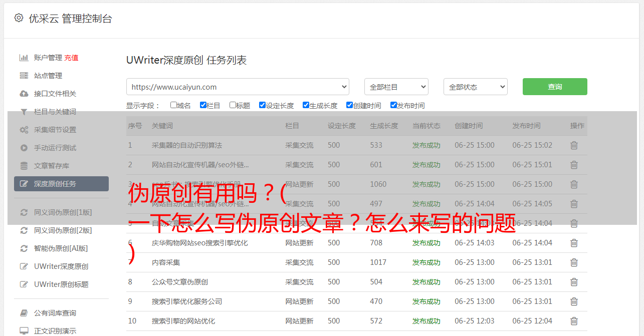The width and height of the screenshot is (644, 336).
Task: Toggle the 生成长度 checkbox
Action: pos(306,105)
